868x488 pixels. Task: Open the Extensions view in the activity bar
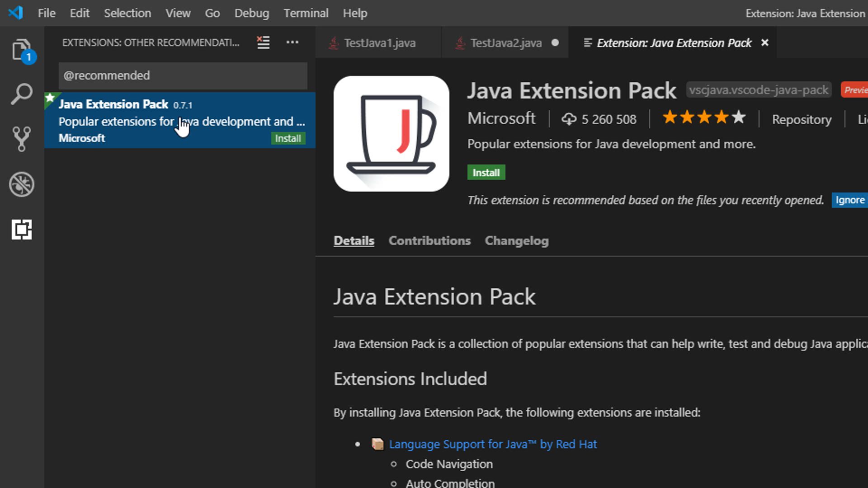(x=21, y=230)
